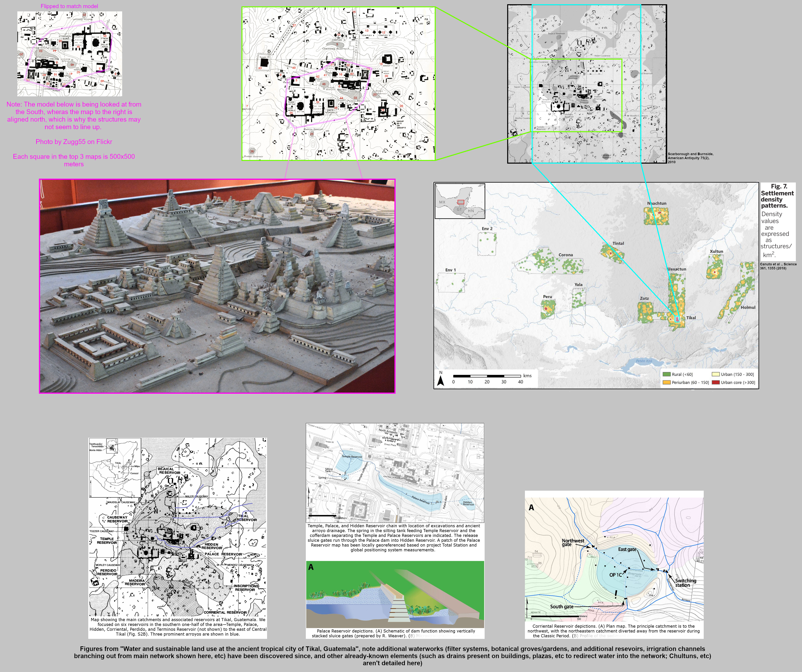Click the BEJUCAL RESERVOIR label
The width and height of the screenshot is (802, 672).
(169, 471)
